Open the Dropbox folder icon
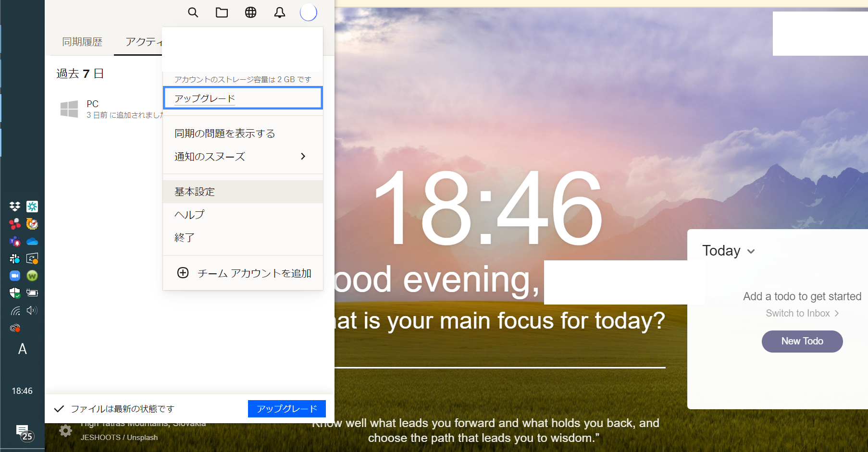 [x=222, y=12]
